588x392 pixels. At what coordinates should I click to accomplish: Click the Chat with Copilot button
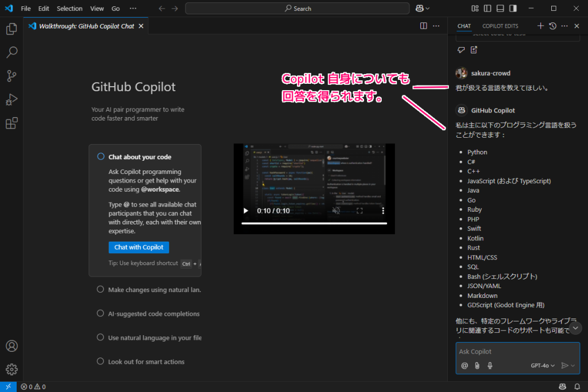[x=138, y=247]
